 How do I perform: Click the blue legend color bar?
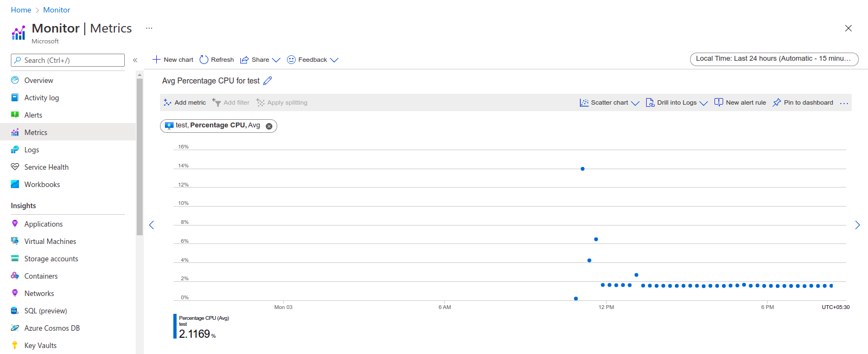click(x=175, y=326)
